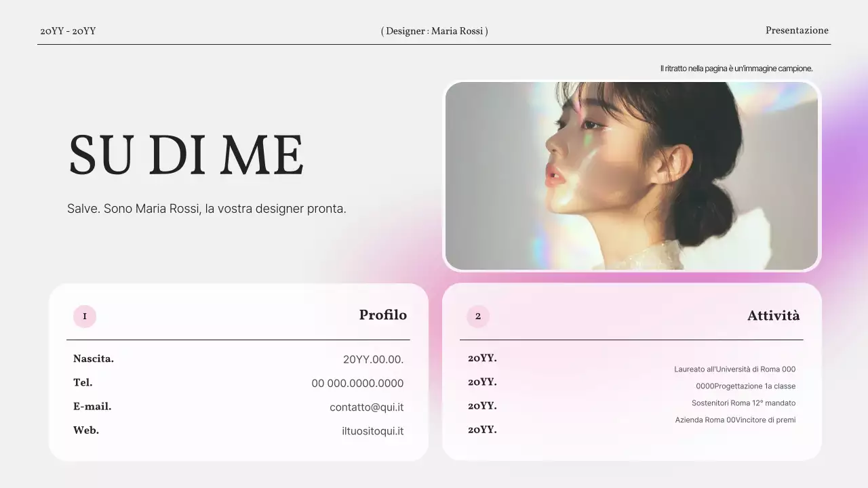Screen dimensions: 868x488
Task: Click the Designer : Maria Rossi header text
Action: point(434,31)
